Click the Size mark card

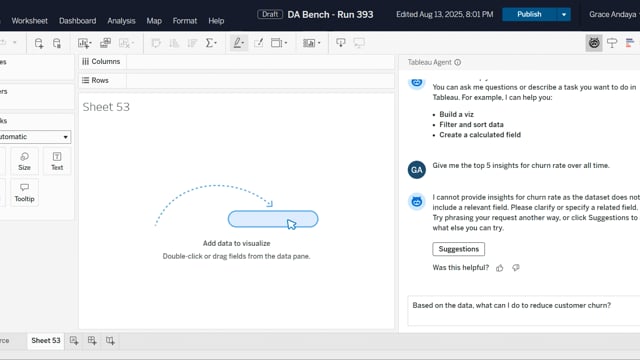[x=24, y=162]
